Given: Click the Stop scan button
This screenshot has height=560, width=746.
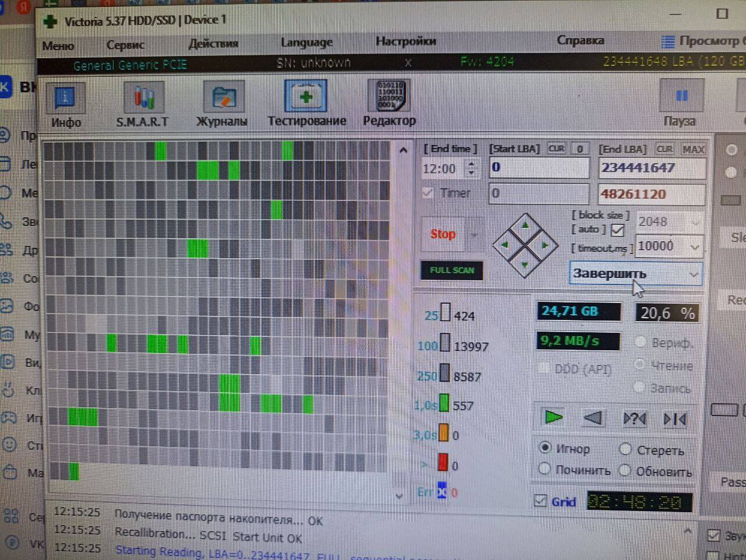Looking at the screenshot, I should point(443,234).
